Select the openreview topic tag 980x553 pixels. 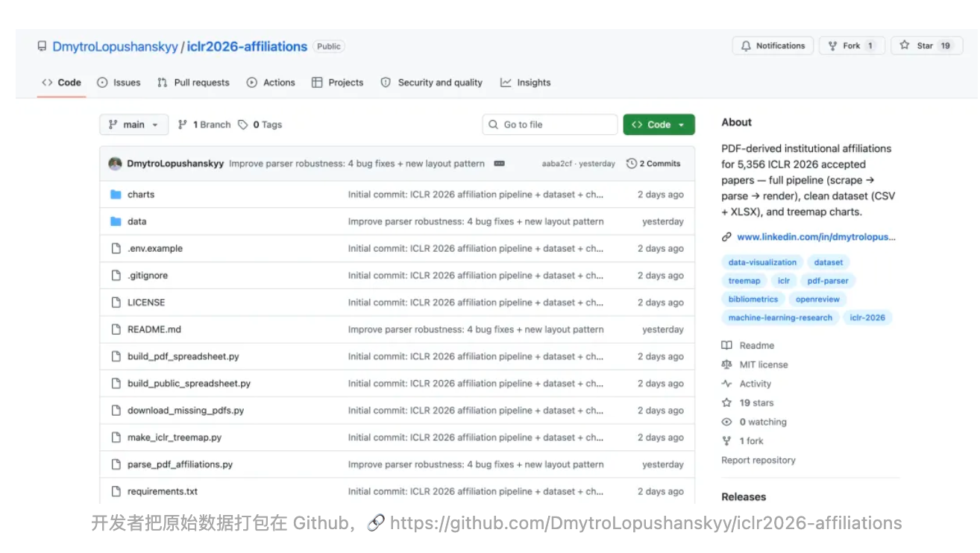[817, 300]
